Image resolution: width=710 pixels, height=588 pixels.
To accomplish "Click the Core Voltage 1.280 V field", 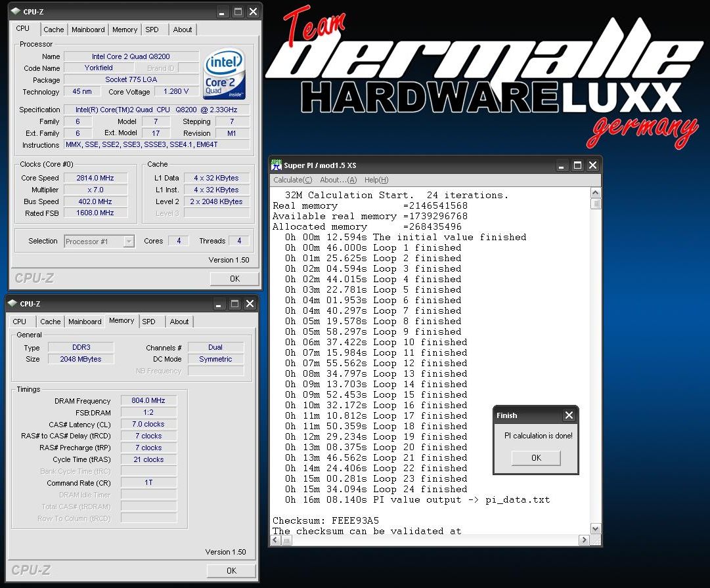I will (x=176, y=91).
